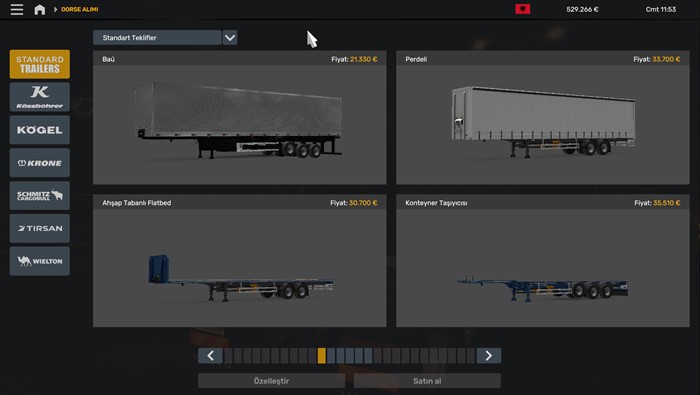The height and width of the screenshot is (395, 700).
Task: Select the highlighted yellow page marker
Action: coord(321,356)
